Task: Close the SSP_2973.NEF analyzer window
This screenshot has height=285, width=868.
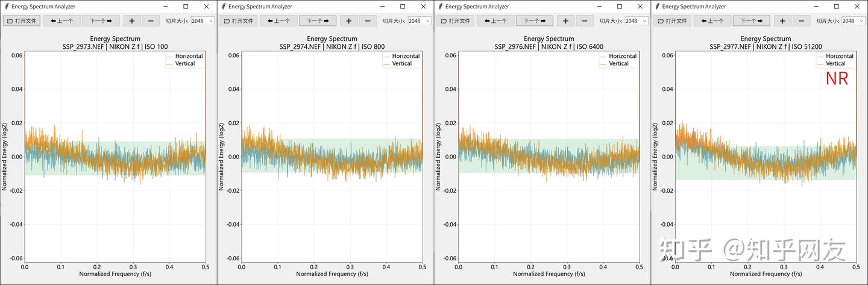Action: click(206, 7)
